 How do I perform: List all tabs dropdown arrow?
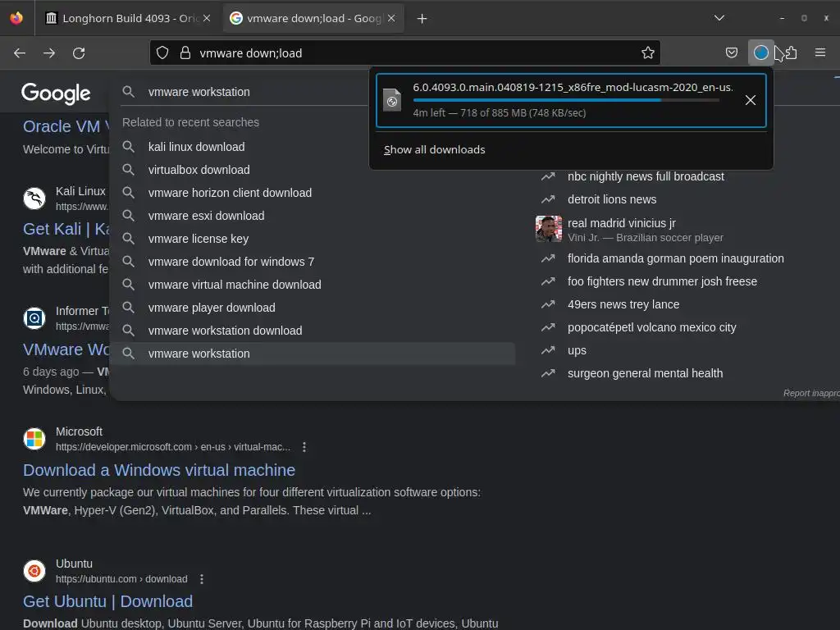tap(719, 18)
